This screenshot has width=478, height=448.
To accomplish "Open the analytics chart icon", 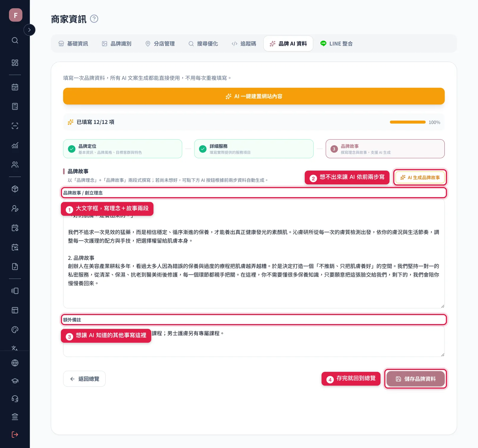I will pos(15,145).
